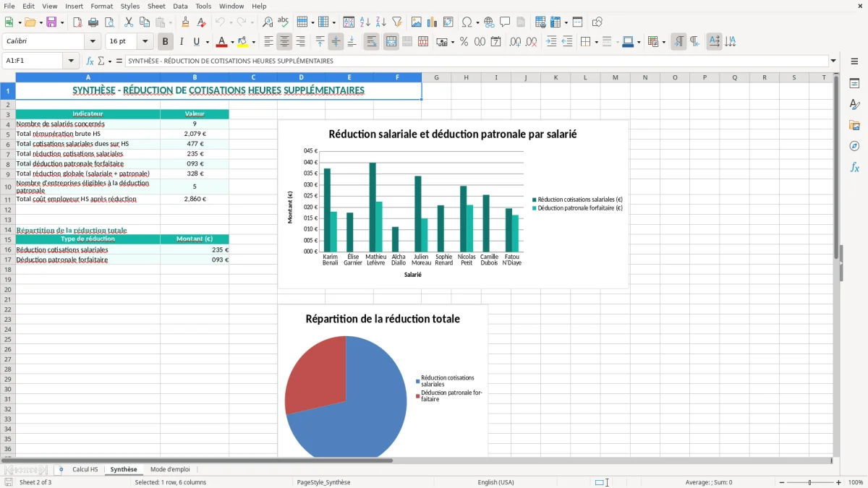Insert an image
This screenshot has height=488, width=868.
point(417,22)
